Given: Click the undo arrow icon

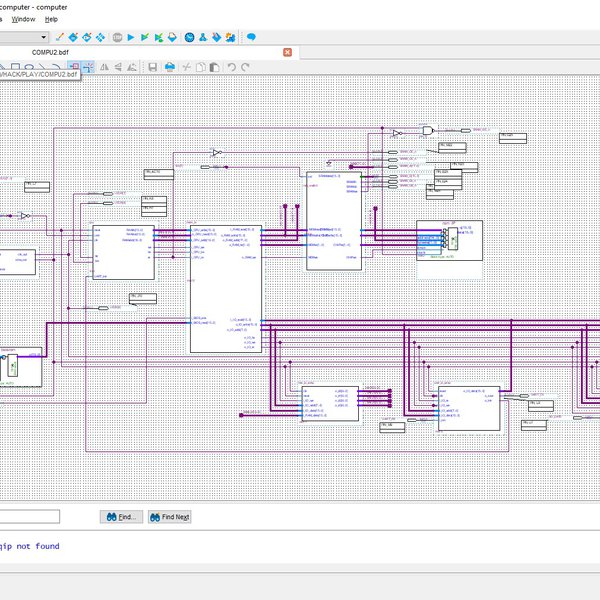Looking at the screenshot, I should click(x=232, y=67).
